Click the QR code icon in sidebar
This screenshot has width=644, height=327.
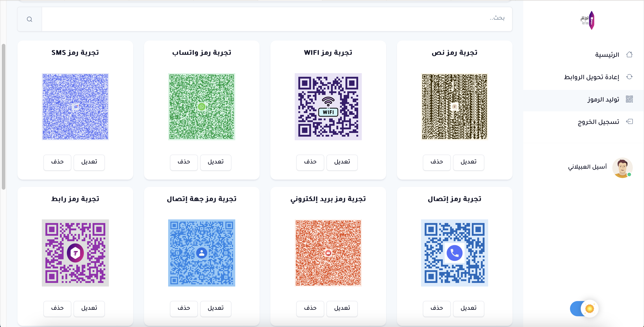pyautogui.click(x=629, y=99)
